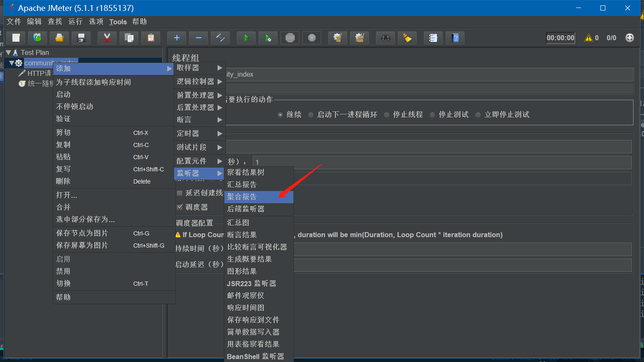Click the Test Plan flask icon
Image resolution: width=644 pixels, height=362 pixels.
pyautogui.click(x=16, y=52)
